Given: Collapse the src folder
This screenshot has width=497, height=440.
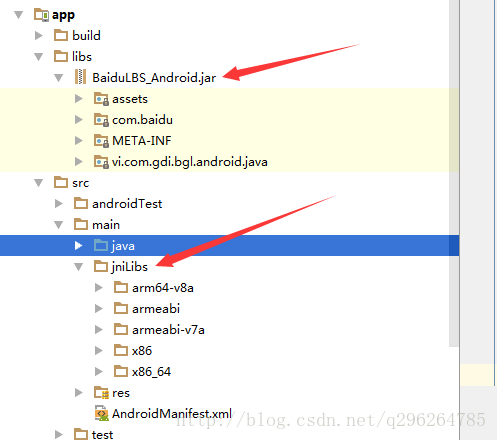Looking at the screenshot, I should 39,183.
